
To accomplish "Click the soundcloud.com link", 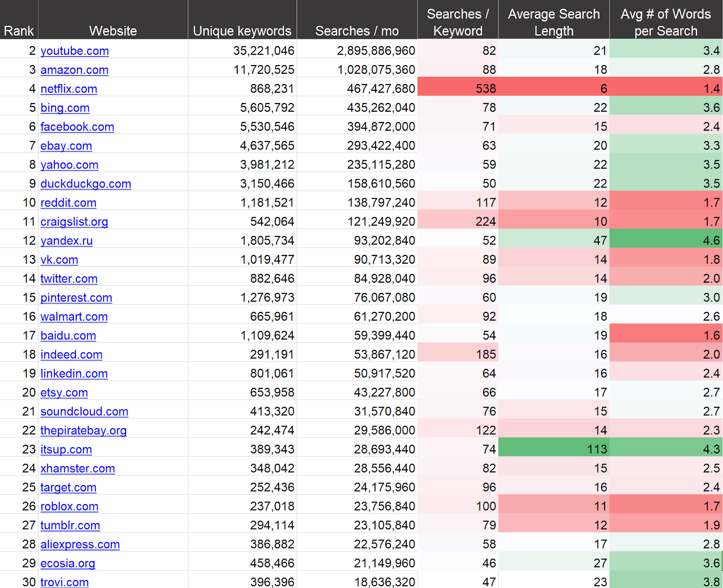I will (x=85, y=411).
